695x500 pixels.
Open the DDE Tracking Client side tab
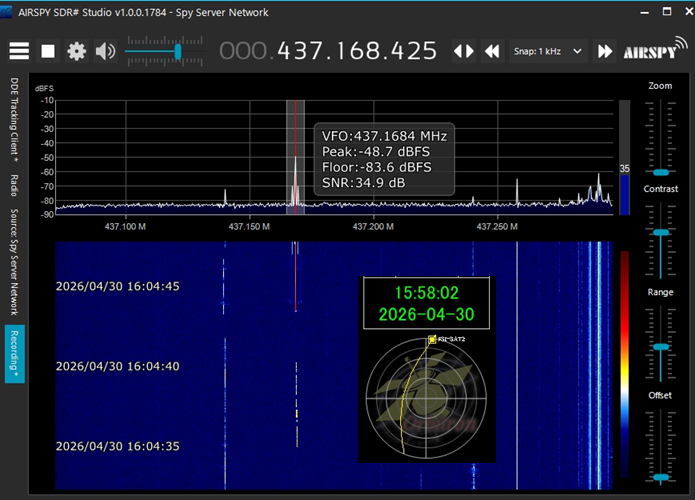15,119
